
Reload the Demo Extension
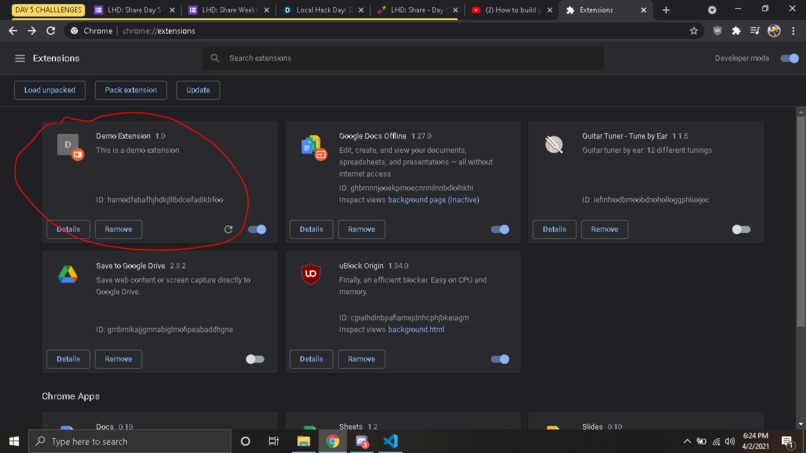point(228,229)
